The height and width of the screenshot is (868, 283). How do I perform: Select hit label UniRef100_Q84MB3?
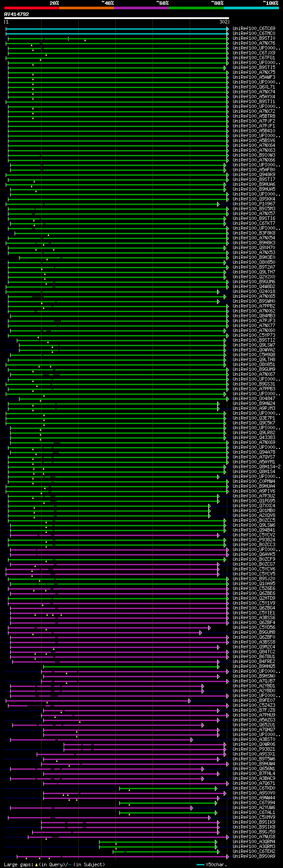[254, 316]
